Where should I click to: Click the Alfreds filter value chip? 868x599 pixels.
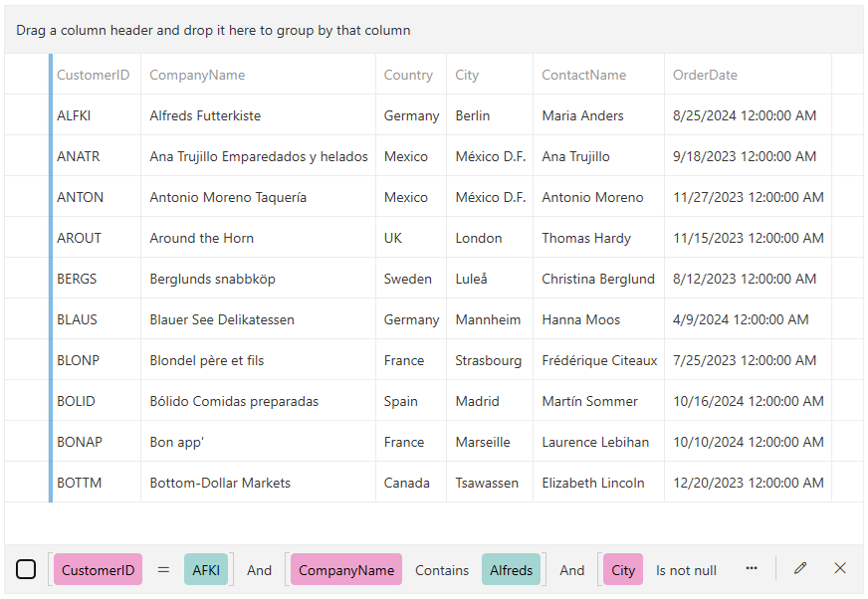(511, 569)
